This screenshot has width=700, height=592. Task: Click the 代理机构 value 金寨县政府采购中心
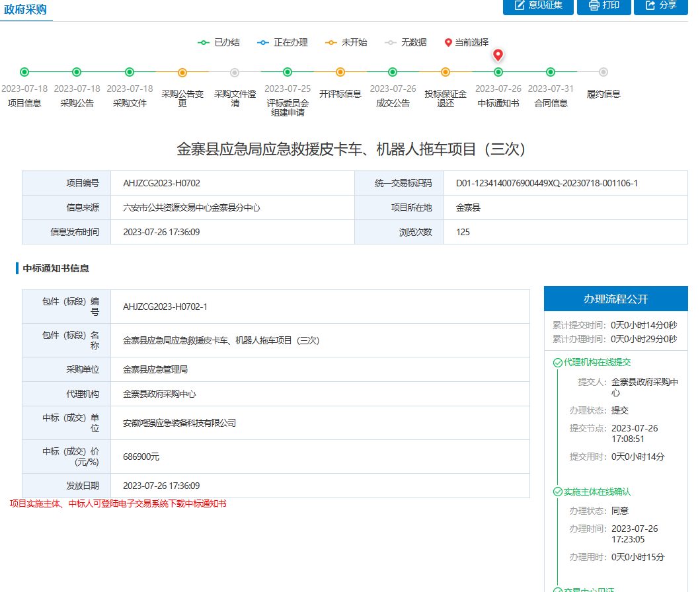[159, 394]
